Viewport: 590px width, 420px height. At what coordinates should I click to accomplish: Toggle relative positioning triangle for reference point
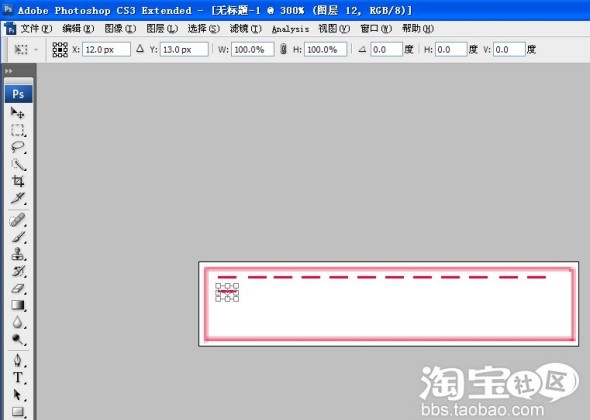click(140, 49)
